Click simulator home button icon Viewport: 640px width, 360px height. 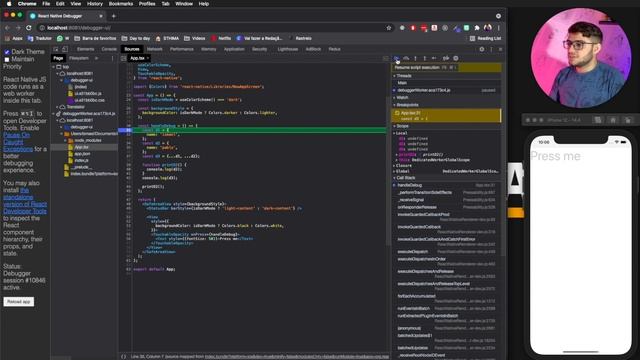(613, 120)
